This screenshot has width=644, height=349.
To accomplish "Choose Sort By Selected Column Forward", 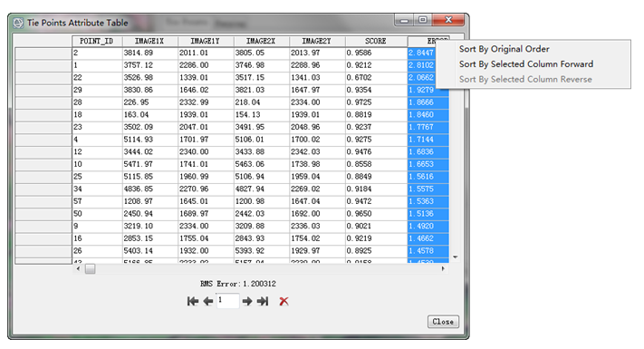I will click(526, 64).
